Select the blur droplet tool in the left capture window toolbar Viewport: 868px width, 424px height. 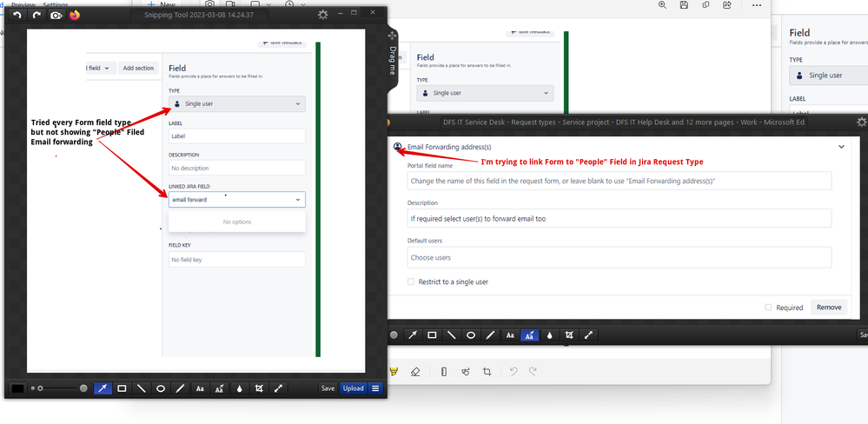click(239, 388)
